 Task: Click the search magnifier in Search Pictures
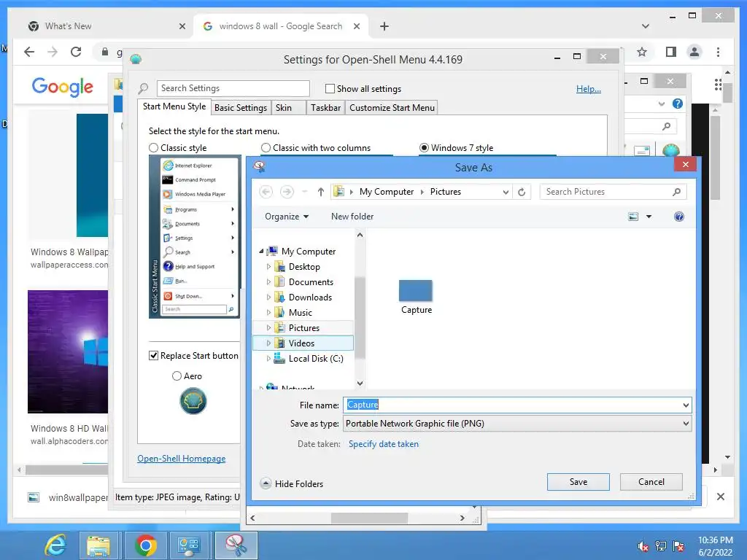(676, 192)
